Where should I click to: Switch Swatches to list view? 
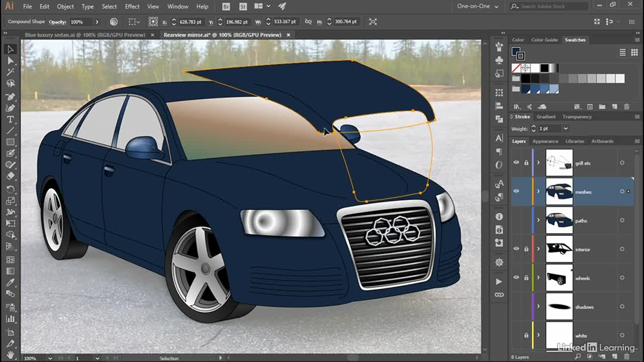(x=622, y=52)
